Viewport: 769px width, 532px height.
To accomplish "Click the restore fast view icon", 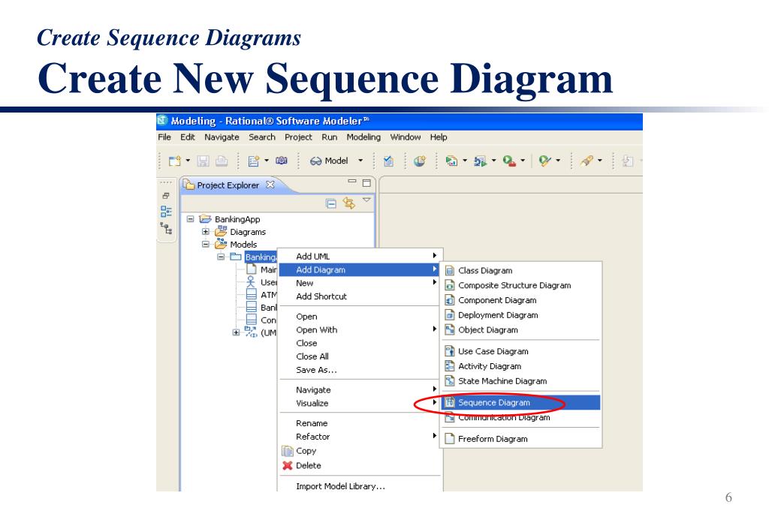I will [166, 195].
